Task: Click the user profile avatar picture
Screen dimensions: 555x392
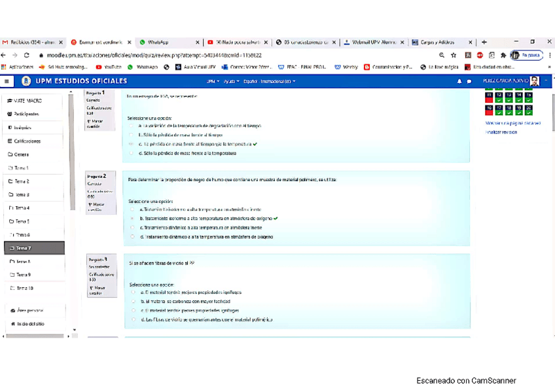Action: 535,81
